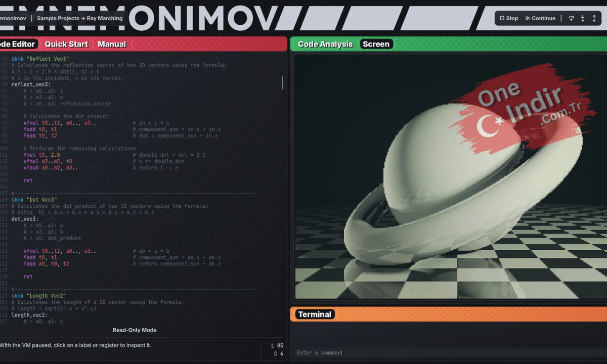Click comment '# Calculates the dot product.'
The image size is (607, 364).
click(67, 116)
